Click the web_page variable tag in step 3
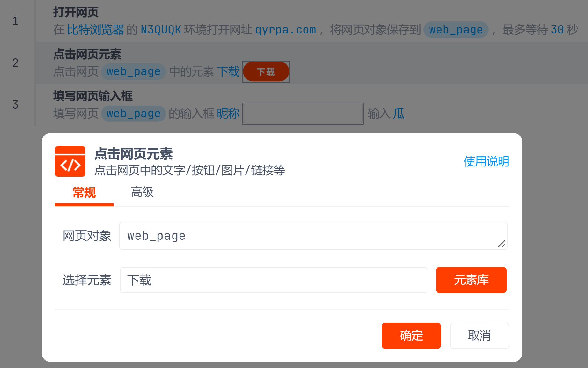Screen dimensions: 588x368 (133, 114)
